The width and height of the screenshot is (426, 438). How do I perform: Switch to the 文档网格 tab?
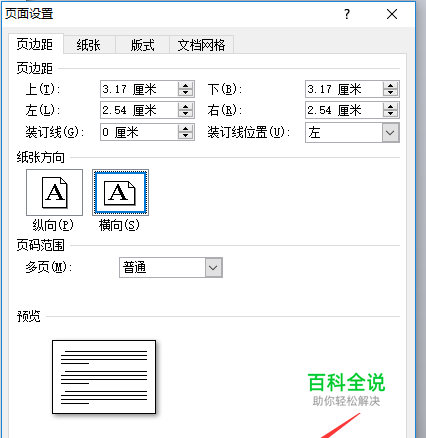201,45
